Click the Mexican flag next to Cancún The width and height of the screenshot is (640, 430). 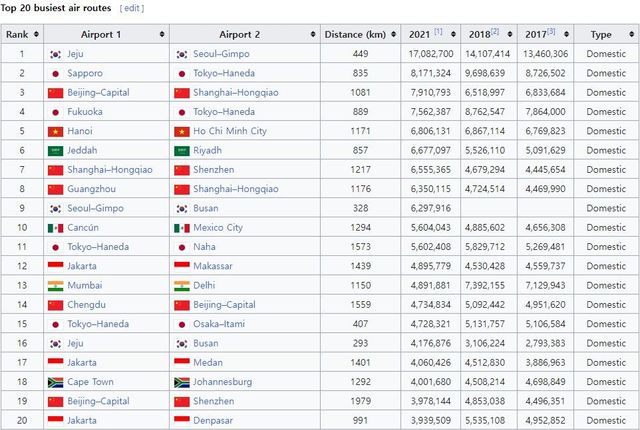56,227
